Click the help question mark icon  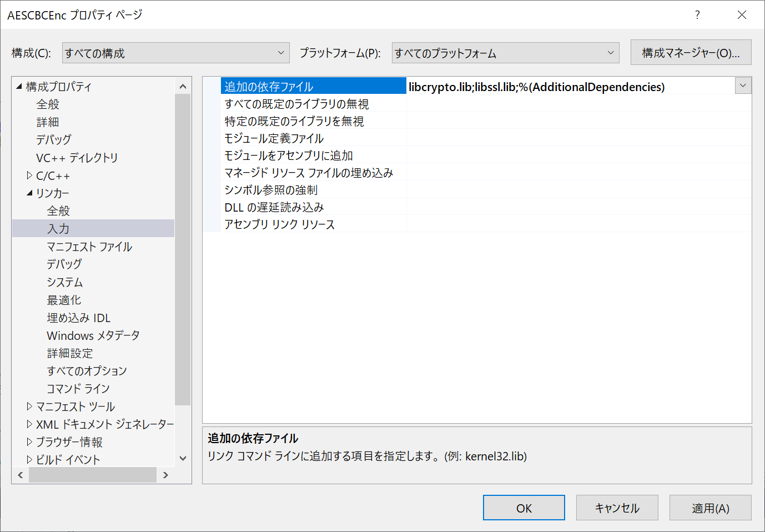point(697,15)
